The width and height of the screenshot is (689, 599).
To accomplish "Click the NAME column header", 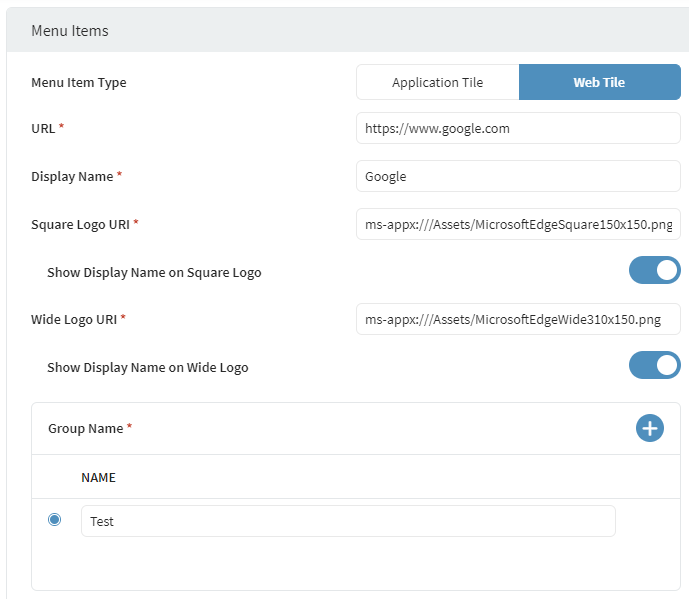I will coord(98,477).
